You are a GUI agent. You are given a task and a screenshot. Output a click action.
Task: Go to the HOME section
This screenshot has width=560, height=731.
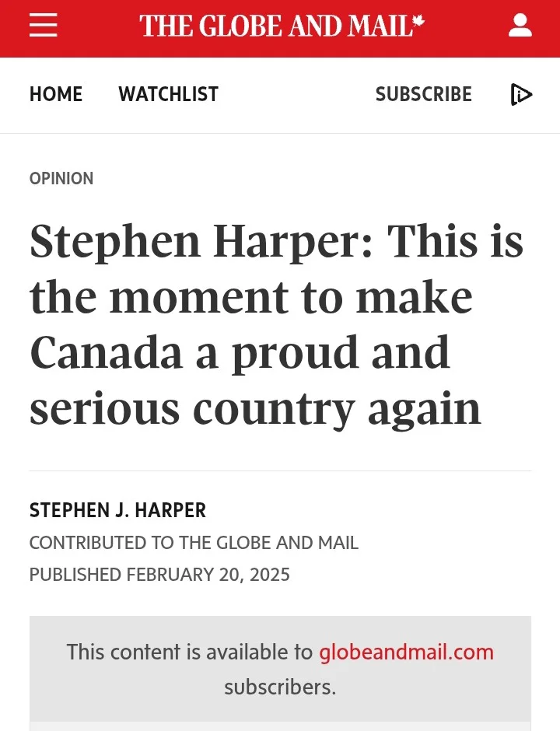pyautogui.click(x=56, y=95)
